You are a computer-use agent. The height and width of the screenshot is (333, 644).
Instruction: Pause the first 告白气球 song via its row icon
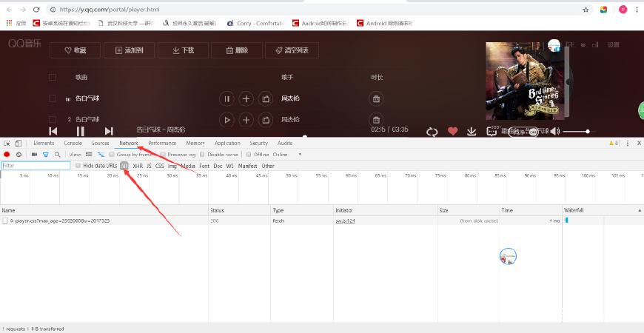pos(227,98)
